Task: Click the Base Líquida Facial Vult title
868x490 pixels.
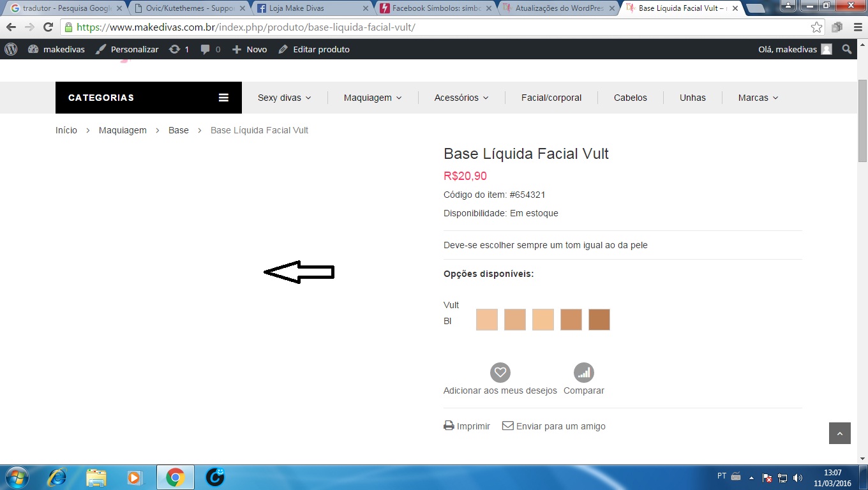Action: tap(527, 154)
